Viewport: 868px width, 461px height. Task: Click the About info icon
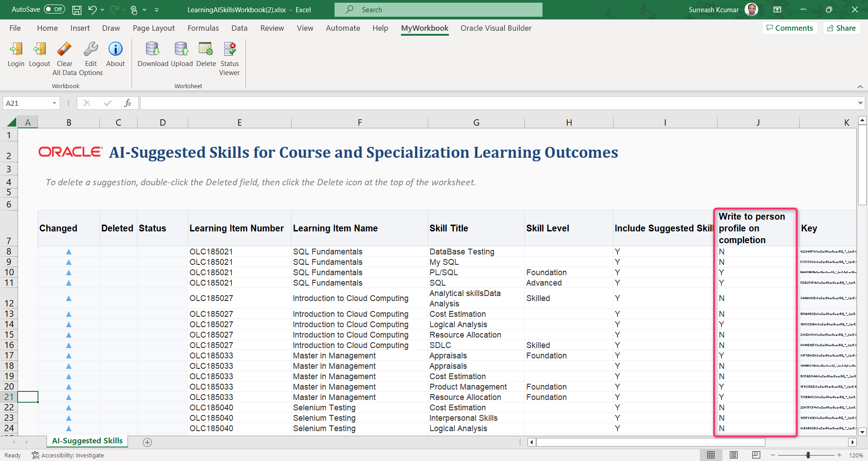(x=115, y=49)
